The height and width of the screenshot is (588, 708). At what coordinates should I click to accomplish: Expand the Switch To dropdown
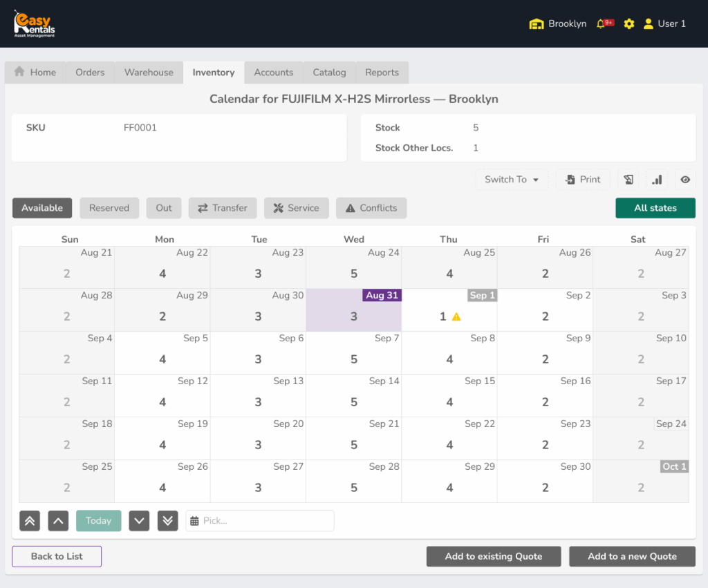[512, 180]
